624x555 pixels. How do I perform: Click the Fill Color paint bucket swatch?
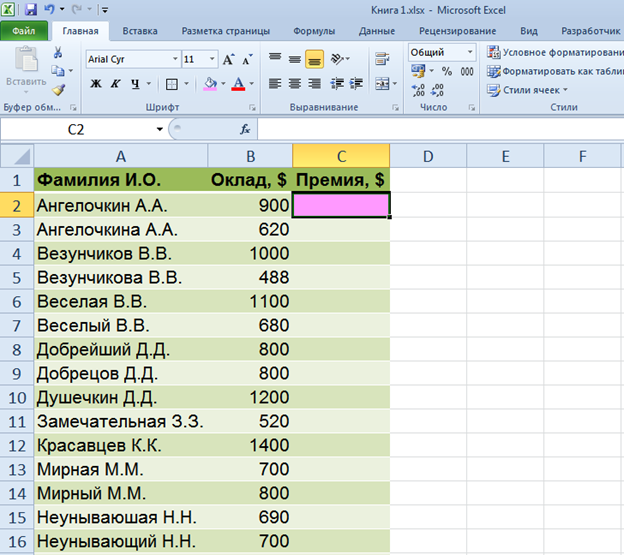point(209,84)
